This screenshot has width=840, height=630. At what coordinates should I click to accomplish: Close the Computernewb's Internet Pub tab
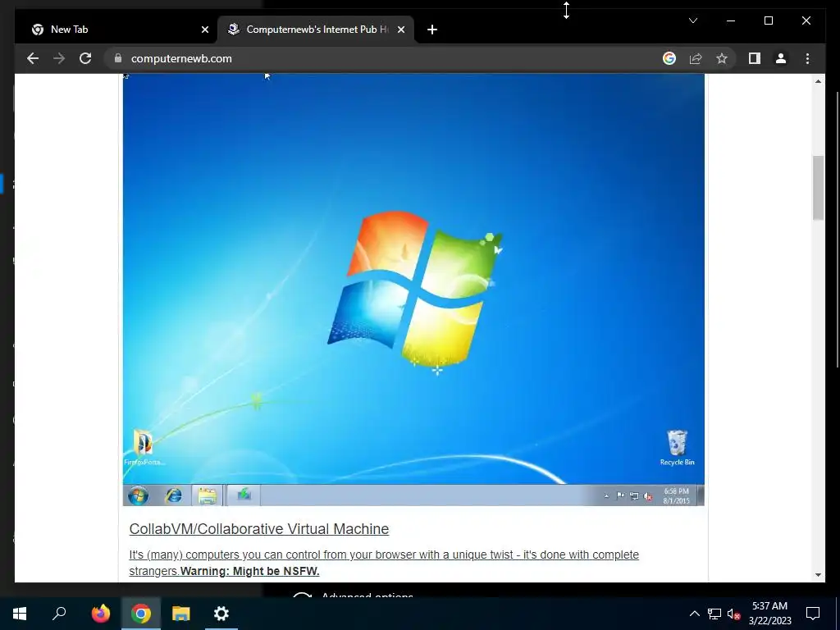pyautogui.click(x=400, y=30)
